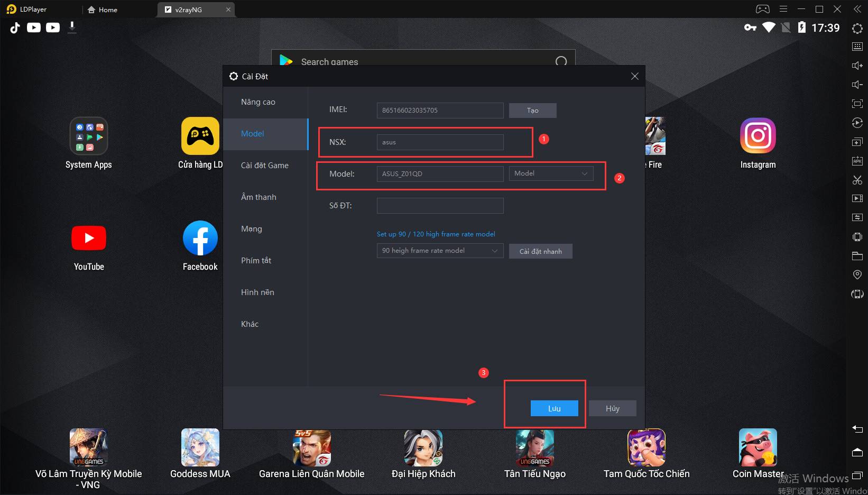
Task: Click the Model name input field
Action: coord(440,174)
